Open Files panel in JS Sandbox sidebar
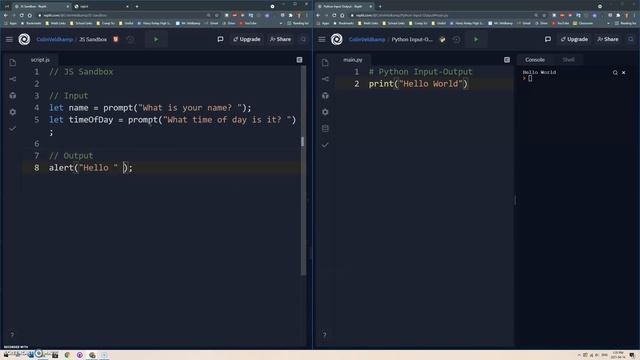 point(13,62)
